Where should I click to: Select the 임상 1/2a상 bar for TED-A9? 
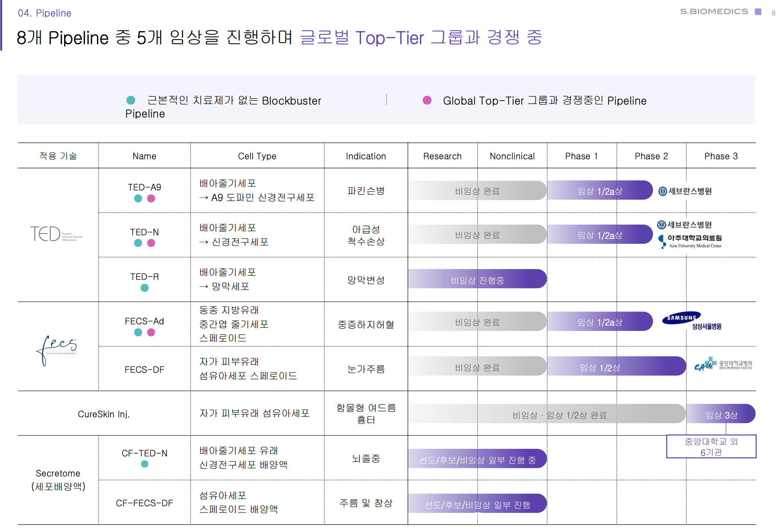coord(600,190)
